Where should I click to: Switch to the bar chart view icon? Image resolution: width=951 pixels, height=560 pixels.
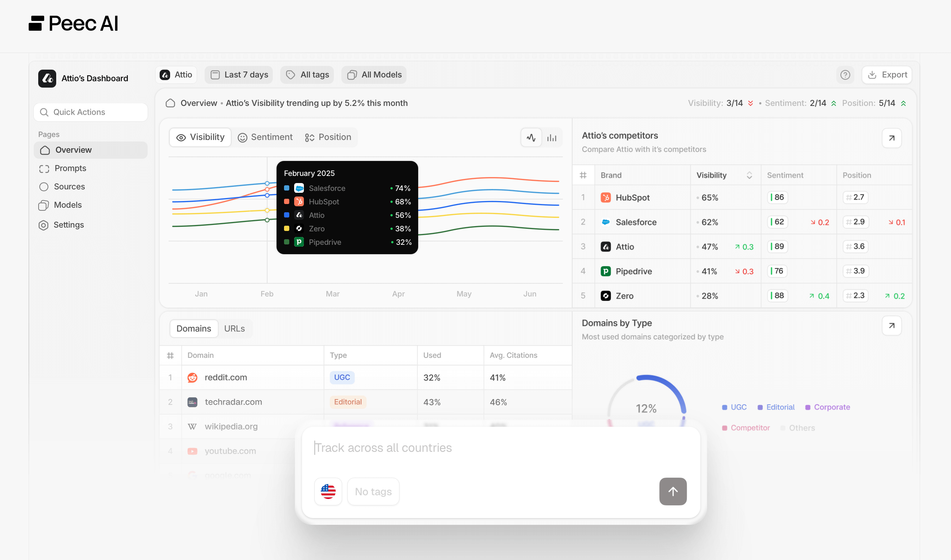[x=552, y=137]
